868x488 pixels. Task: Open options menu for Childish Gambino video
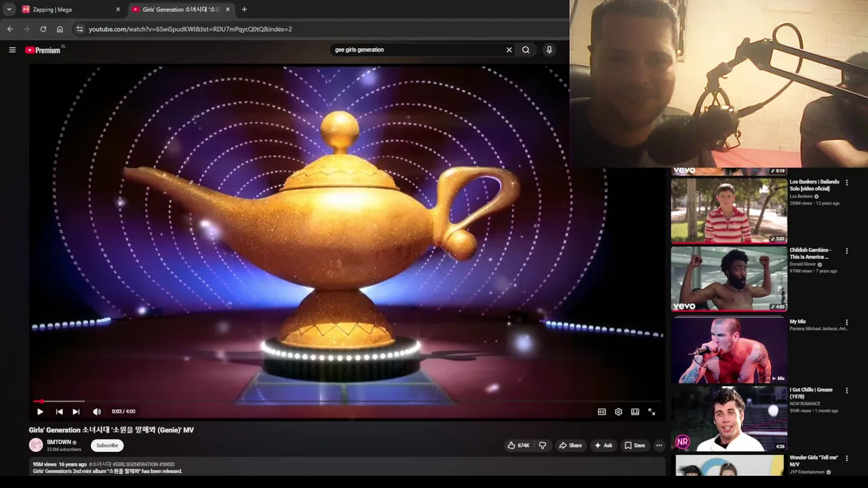coord(846,251)
